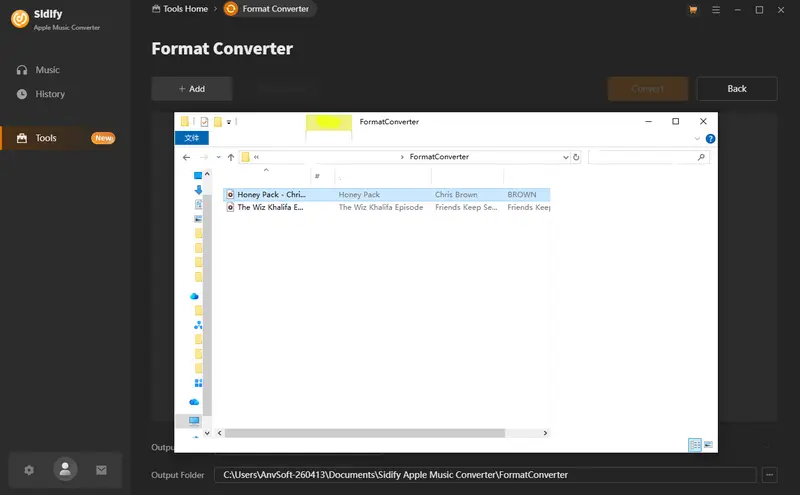
Task: Click the output folder path field
Action: click(x=485, y=475)
